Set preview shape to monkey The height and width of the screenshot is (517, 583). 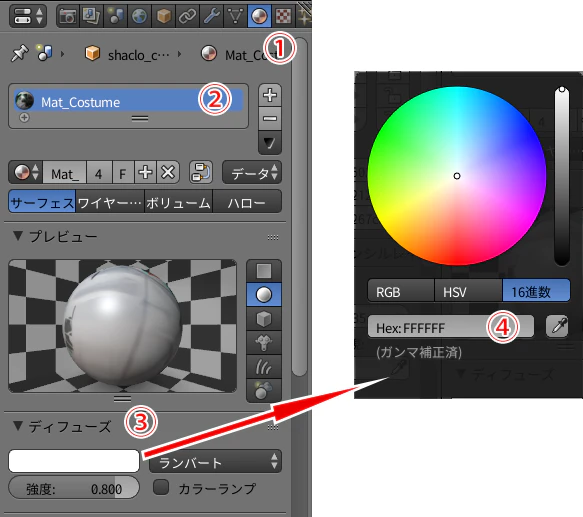(264, 343)
